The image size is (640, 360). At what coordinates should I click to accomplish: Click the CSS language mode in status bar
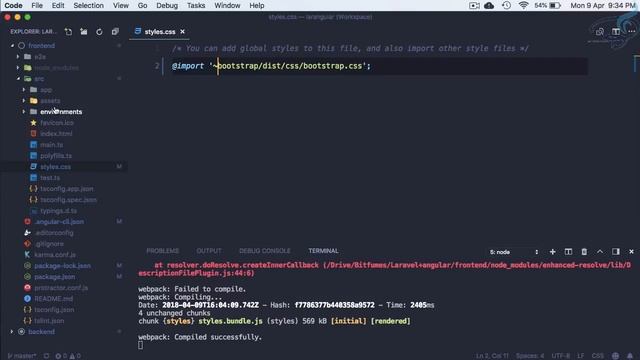pos(598,356)
